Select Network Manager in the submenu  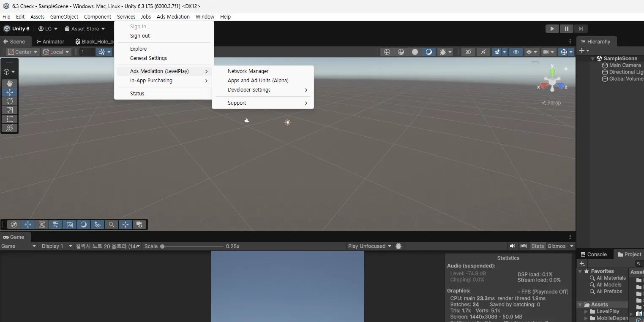(248, 71)
